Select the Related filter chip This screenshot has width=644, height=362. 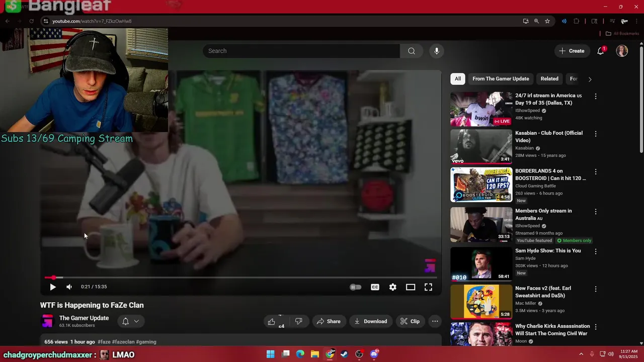[x=549, y=78]
